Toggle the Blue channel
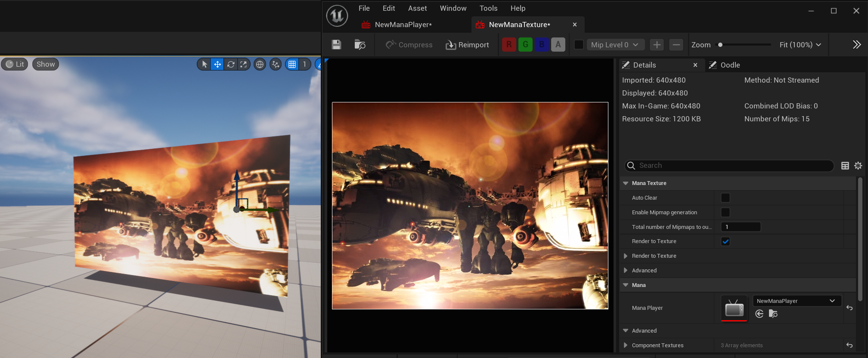Image resolution: width=868 pixels, height=358 pixels. 542,44
